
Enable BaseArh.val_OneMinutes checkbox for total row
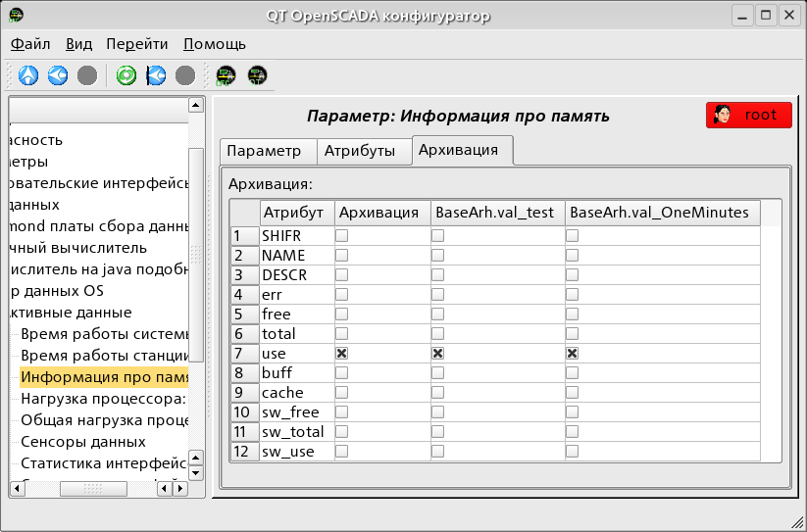click(572, 334)
